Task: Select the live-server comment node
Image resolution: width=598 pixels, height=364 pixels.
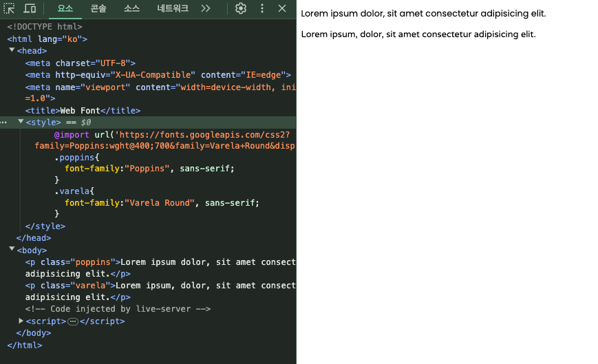Action: [x=118, y=309]
